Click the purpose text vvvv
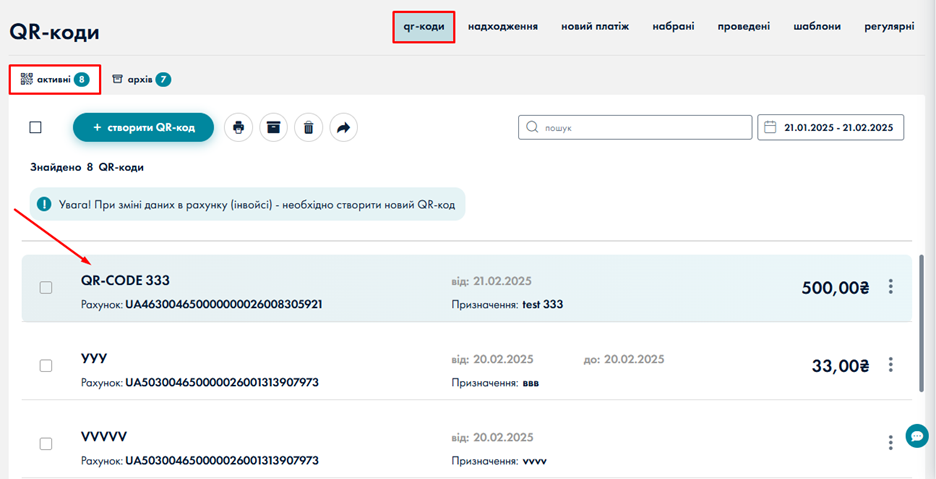The width and height of the screenshot is (936, 479). coord(534,461)
